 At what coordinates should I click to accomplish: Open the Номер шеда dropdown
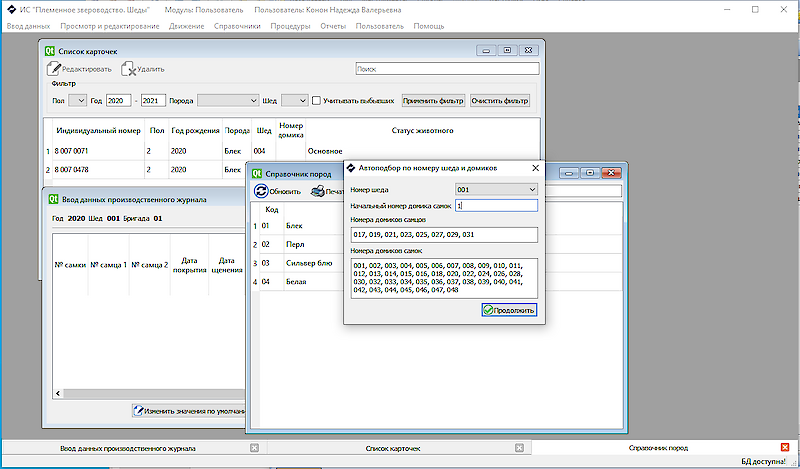tap(496, 189)
